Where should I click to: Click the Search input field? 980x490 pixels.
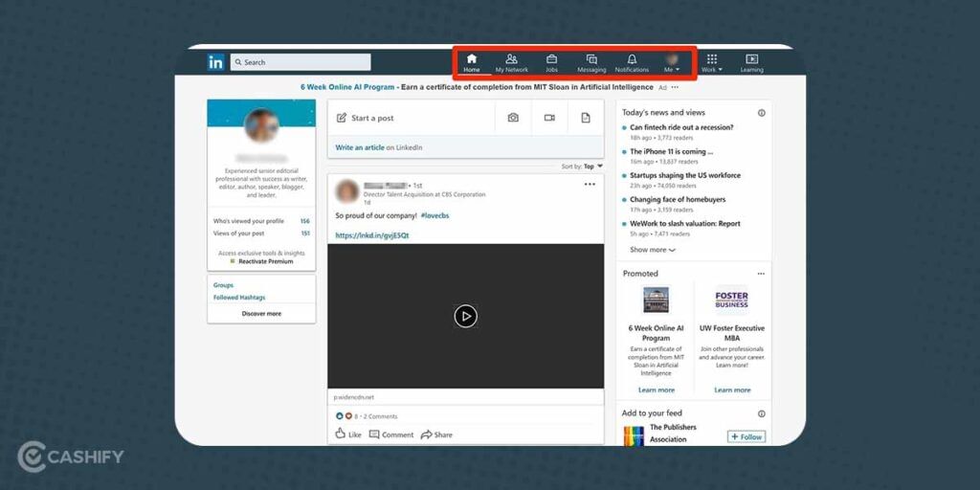(x=301, y=62)
